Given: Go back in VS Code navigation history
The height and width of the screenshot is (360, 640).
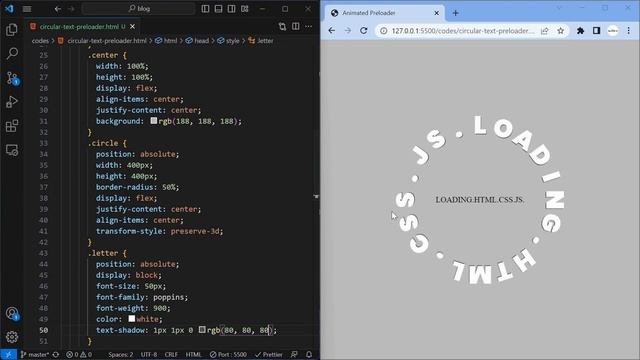Looking at the screenshot, I should (58, 9).
